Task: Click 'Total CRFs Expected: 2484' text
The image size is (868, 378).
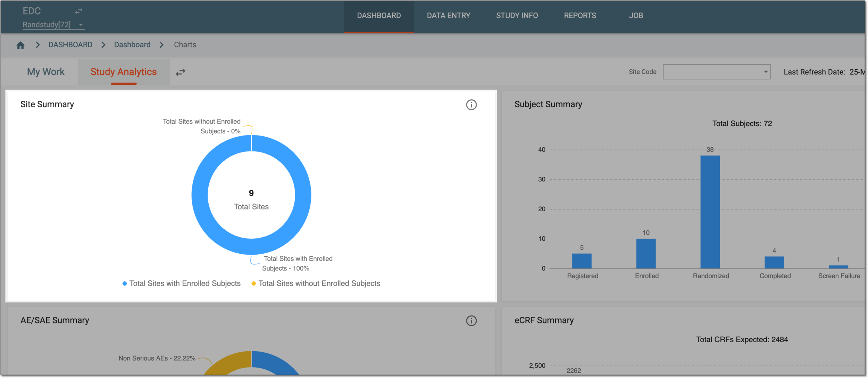Action: (x=742, y=340)
